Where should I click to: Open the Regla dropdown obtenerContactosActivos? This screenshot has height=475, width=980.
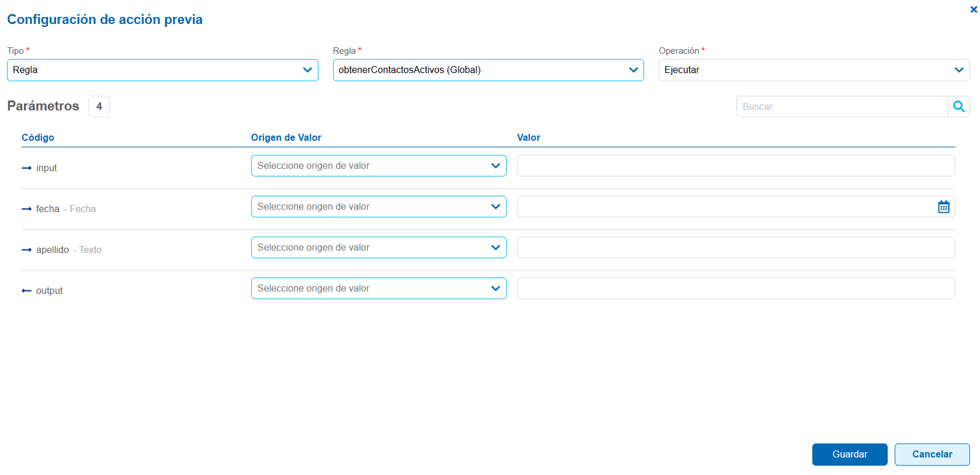point(489,70)
